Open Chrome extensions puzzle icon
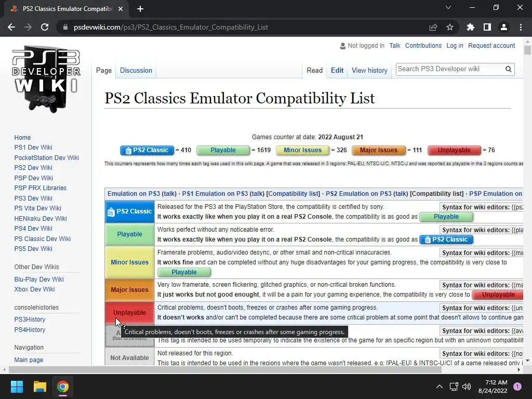 coord(471,27)
